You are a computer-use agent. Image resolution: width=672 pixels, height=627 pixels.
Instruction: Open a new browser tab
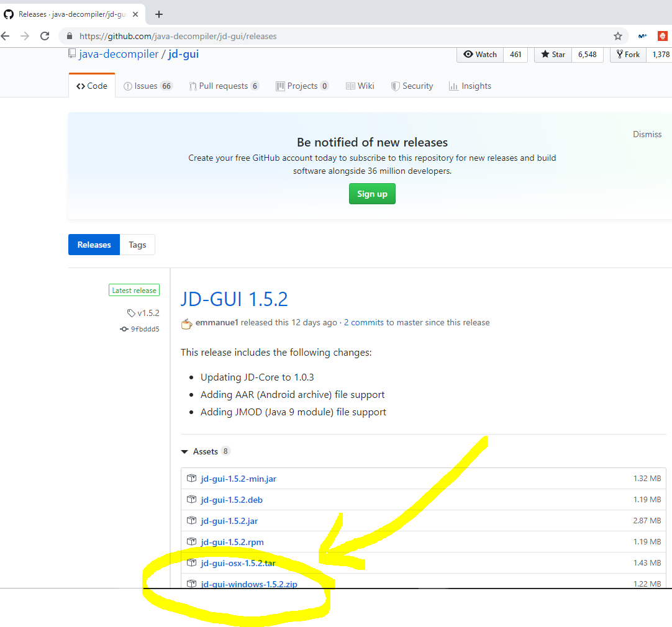tap(159, 14)
